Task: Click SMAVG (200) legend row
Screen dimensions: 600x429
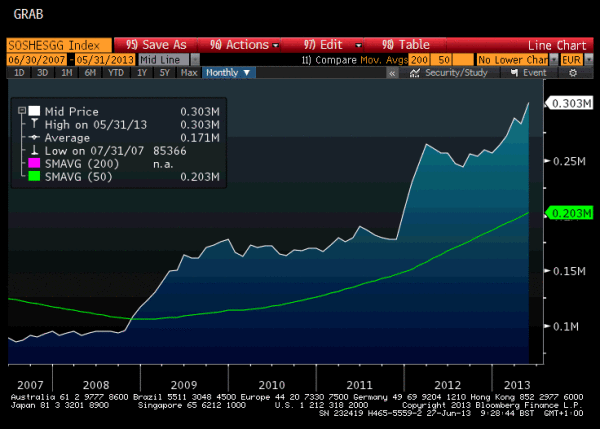Action: tap(101, 163)
